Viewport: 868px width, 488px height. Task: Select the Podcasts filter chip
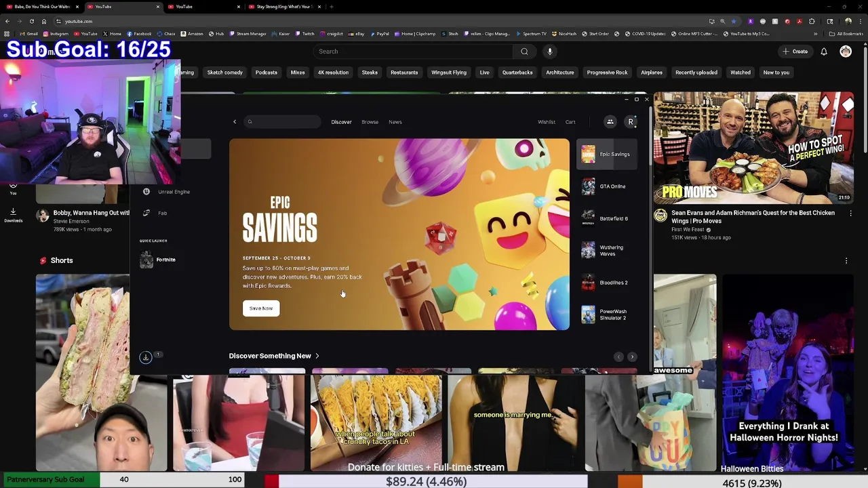pos(266,73)
